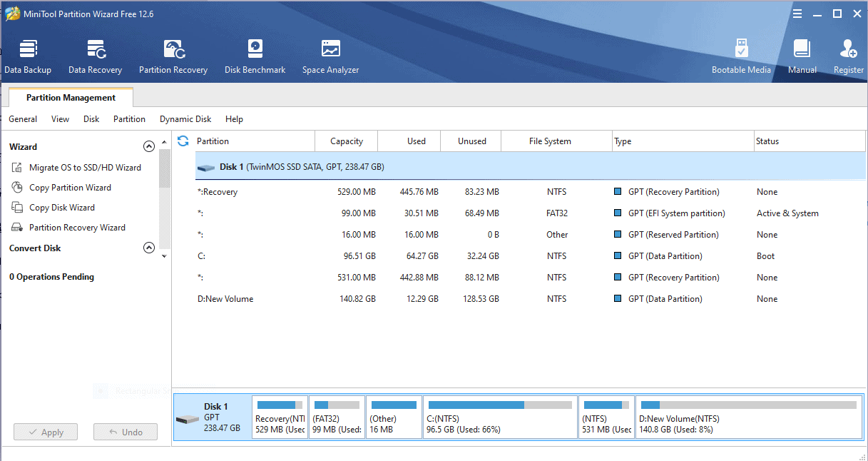Viewport: 868px width, 461px height.
Task: Open the Manual
Action: coord(802,57)
